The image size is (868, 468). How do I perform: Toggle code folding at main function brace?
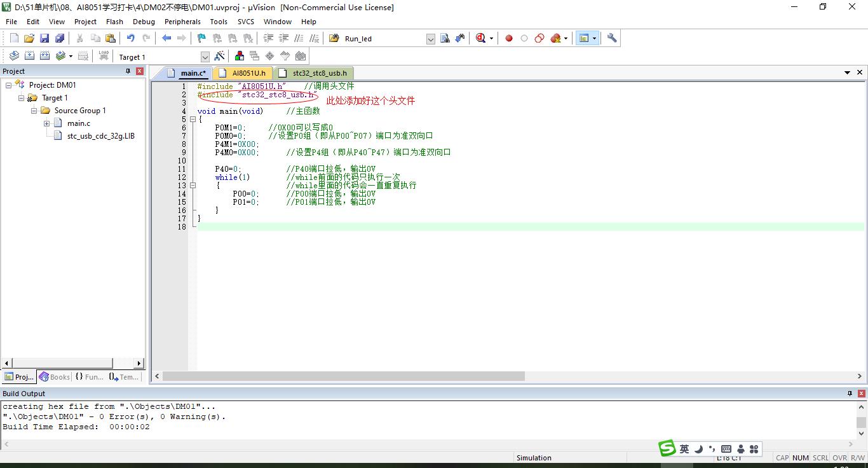click(x=193, y=120)
